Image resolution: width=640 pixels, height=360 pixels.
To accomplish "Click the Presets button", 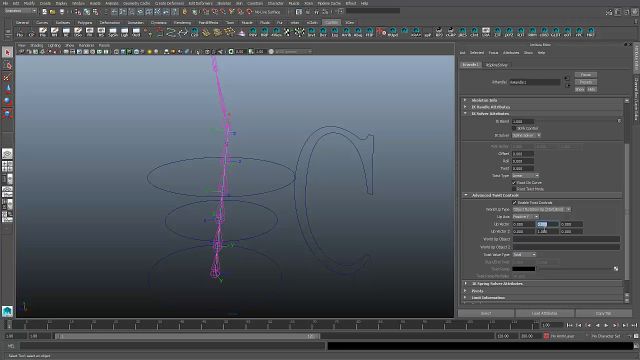I will (x=586, y=82).
